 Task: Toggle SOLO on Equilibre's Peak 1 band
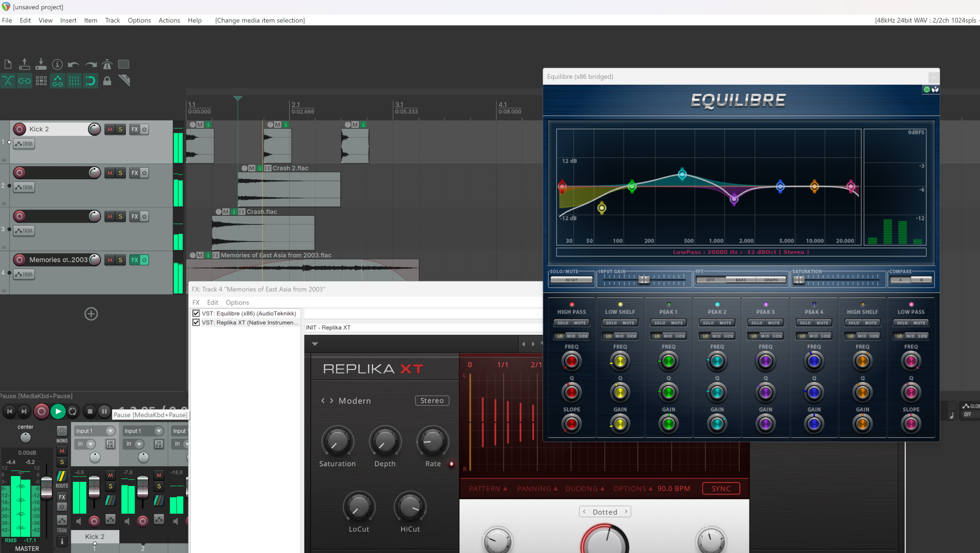click(660, 323)
